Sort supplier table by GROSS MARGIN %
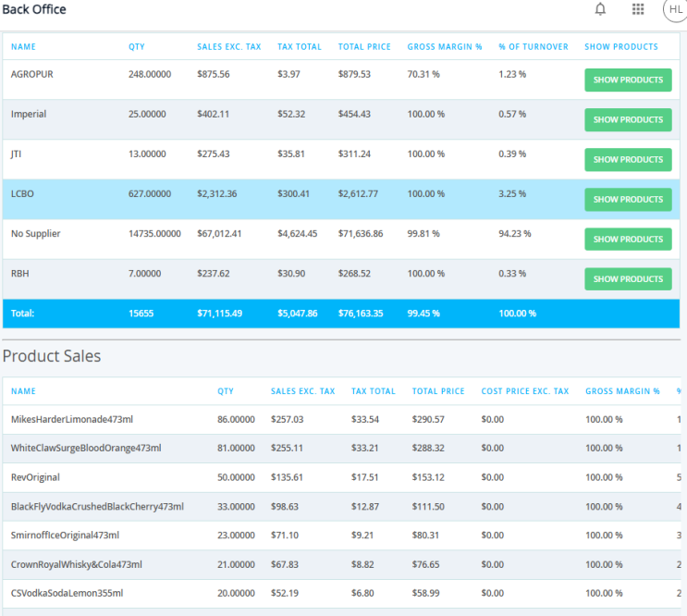 (444, 47)
